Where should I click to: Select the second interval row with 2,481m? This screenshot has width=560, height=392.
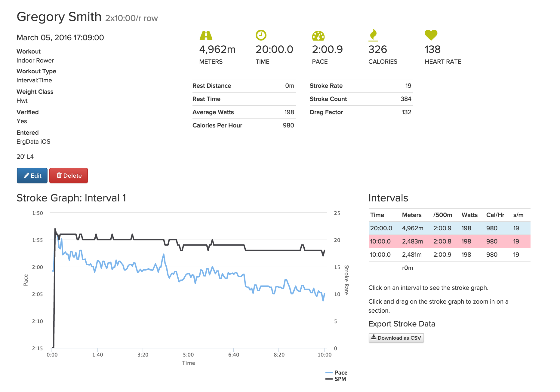click(449, 255)
